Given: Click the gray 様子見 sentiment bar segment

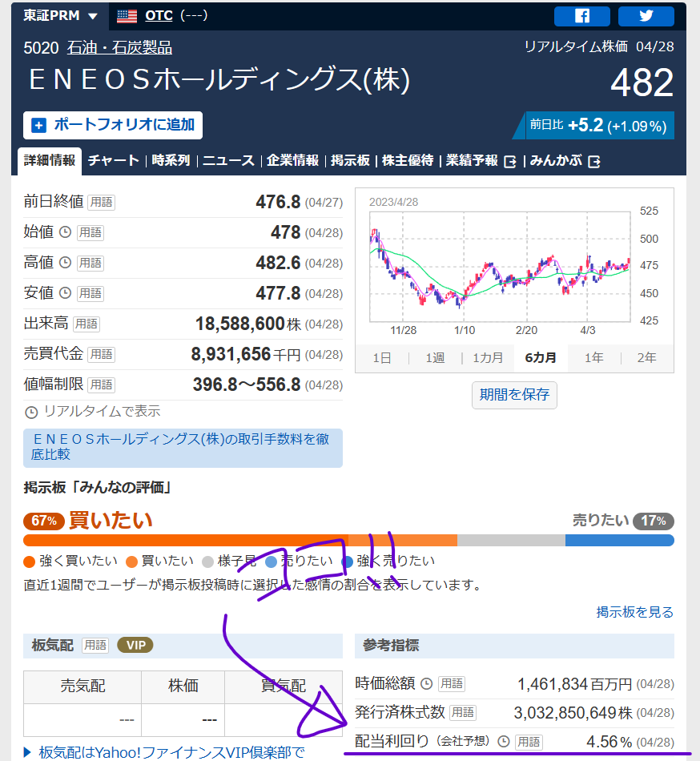Looking at the screenshot, I should click(x=511, y=540).
